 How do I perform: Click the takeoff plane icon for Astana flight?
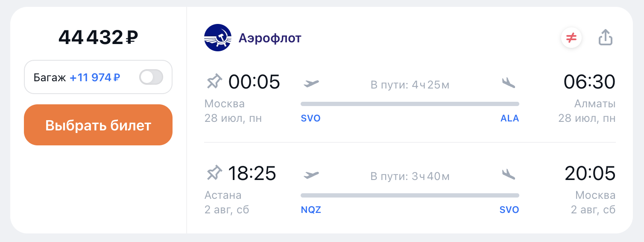coord(312,174)
